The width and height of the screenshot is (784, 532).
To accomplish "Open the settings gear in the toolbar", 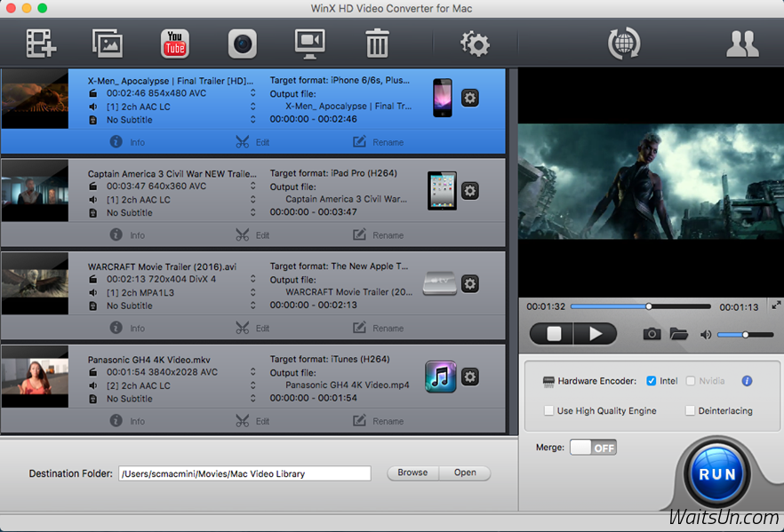I will pyautogui.click(x=475, y=43).
